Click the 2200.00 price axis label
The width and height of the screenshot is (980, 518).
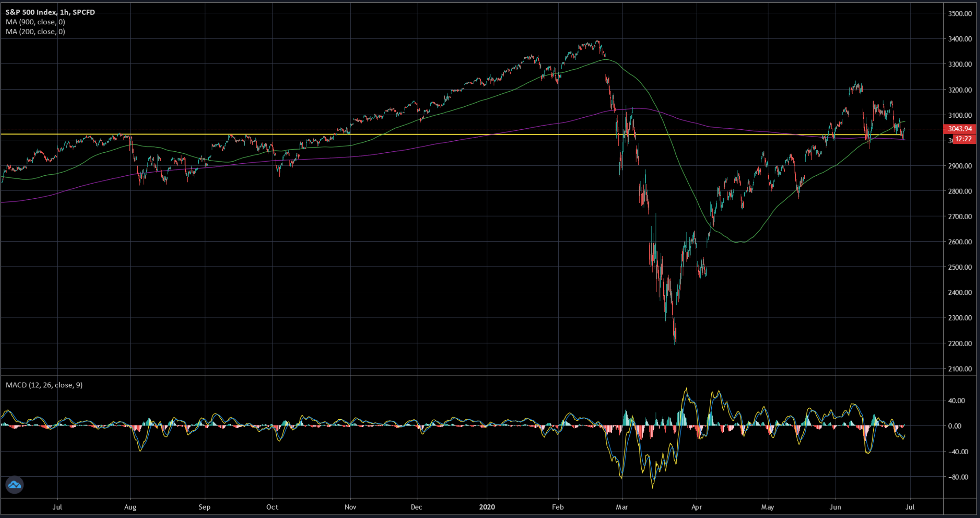click(x=960, y=344)
